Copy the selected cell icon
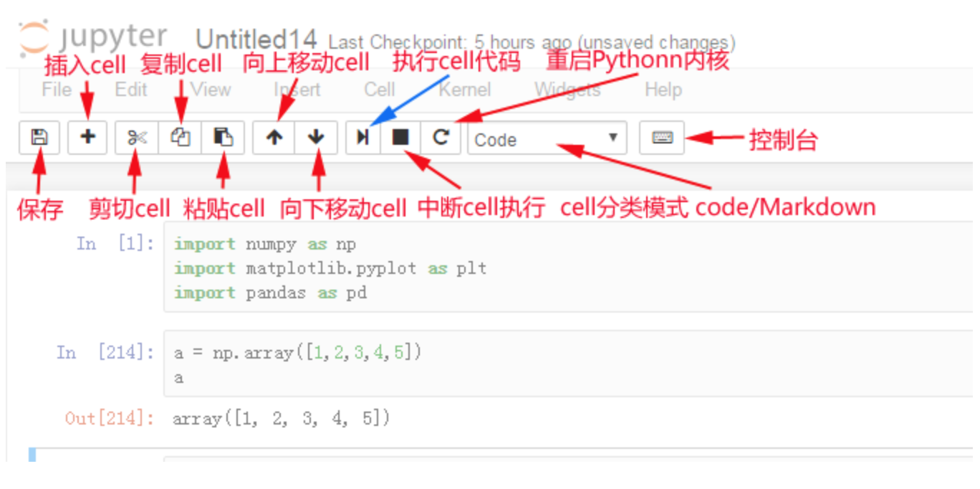Viewport: 980px width, 489px height. [180, 137]
